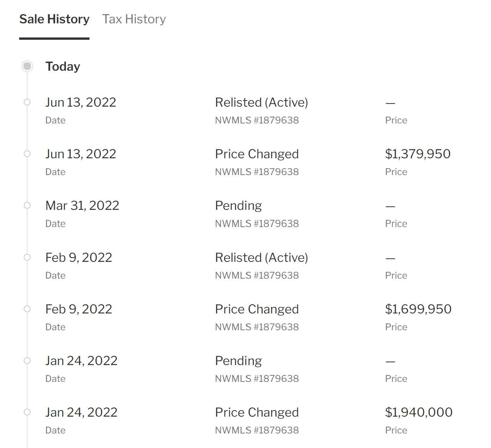Click the $1,940,000 price value
491x448 pixels.
point(419,412)
